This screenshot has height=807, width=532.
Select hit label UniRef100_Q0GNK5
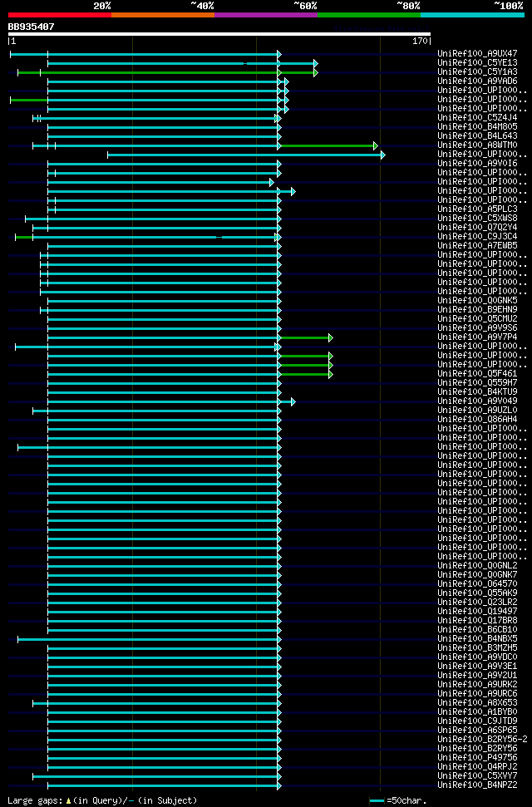477,301
